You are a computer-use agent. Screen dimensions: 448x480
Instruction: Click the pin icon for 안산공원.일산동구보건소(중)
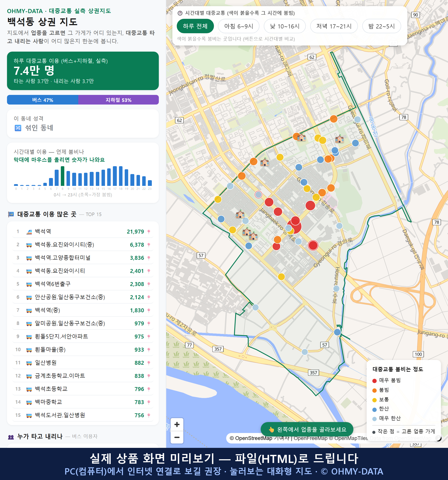click(149, 297)
